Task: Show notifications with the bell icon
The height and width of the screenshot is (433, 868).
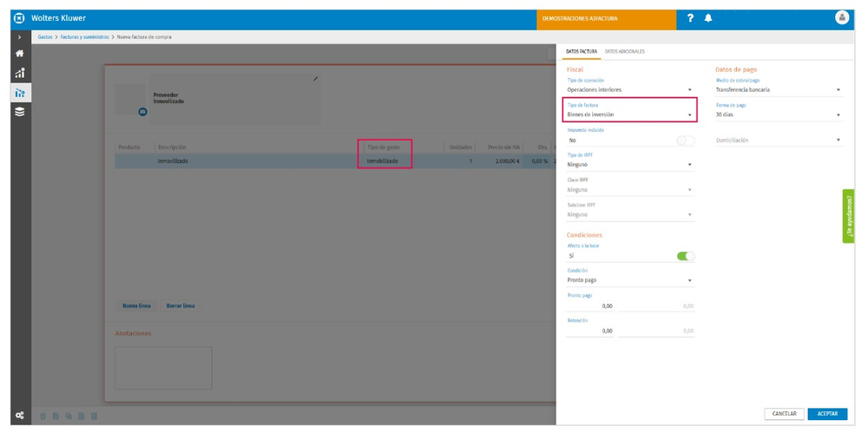Action: click(x=708, y=18)
